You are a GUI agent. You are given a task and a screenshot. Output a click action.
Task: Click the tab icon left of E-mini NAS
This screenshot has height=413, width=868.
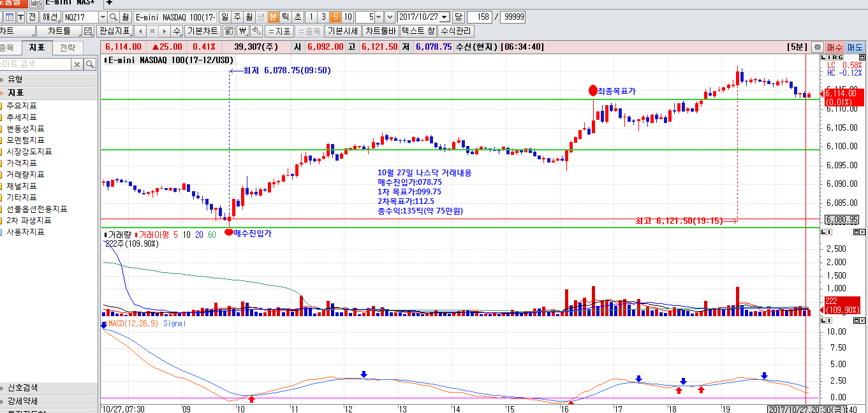36,3
